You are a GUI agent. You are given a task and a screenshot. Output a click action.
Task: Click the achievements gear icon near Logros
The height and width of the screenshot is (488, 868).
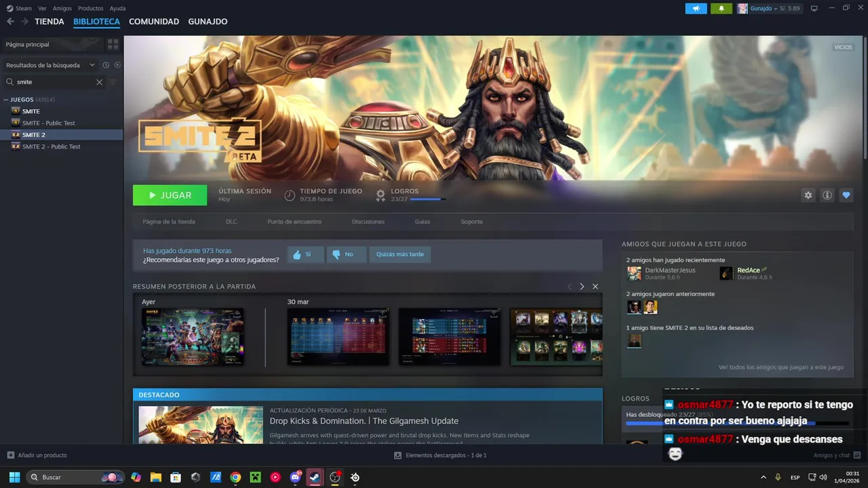point(380,195)
